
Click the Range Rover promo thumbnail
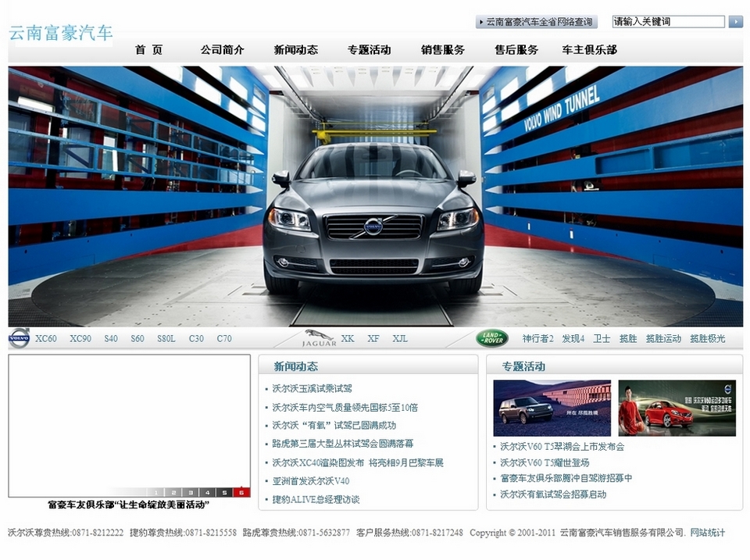(552, 408)
